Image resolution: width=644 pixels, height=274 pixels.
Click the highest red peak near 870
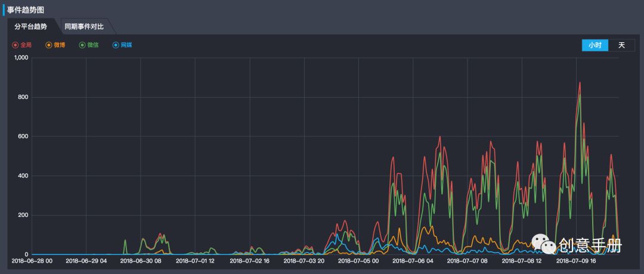click(580, 82)
